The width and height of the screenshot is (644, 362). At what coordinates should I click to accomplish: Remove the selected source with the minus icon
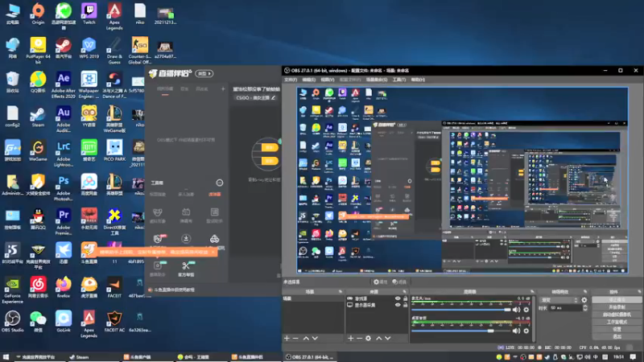click(x=359, y=338)
